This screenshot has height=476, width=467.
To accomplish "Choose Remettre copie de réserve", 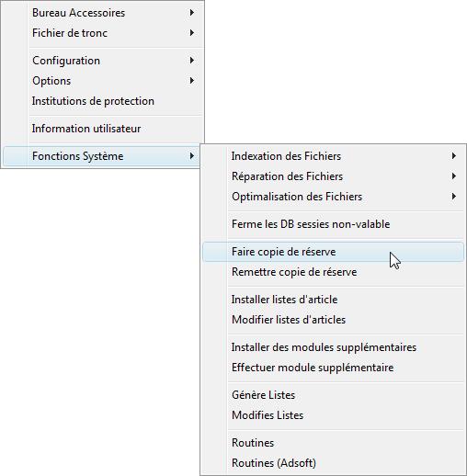I will tap(333, 272).
